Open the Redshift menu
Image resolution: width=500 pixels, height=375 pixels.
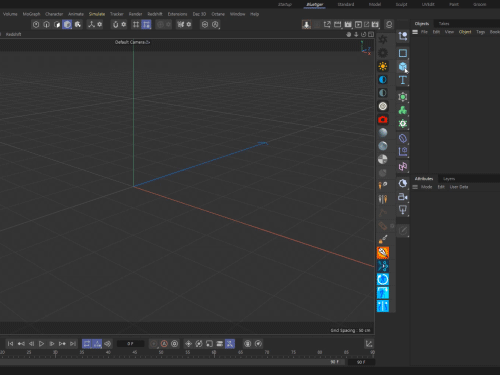155,14
